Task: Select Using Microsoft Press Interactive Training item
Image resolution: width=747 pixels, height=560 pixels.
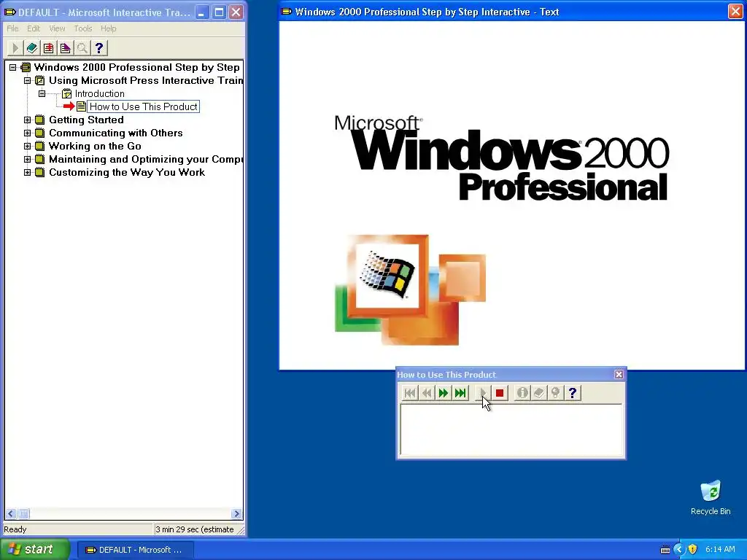Action: [146, 80]
